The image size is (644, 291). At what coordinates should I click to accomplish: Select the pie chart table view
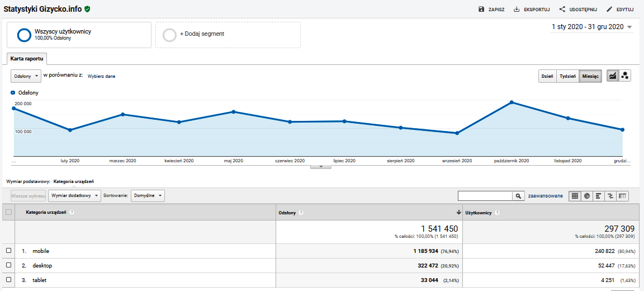pyautogui.click(x=587, y=196)
